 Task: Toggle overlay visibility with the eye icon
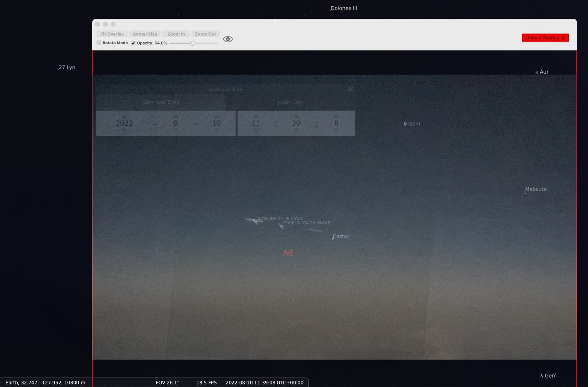tap(228, 39)
